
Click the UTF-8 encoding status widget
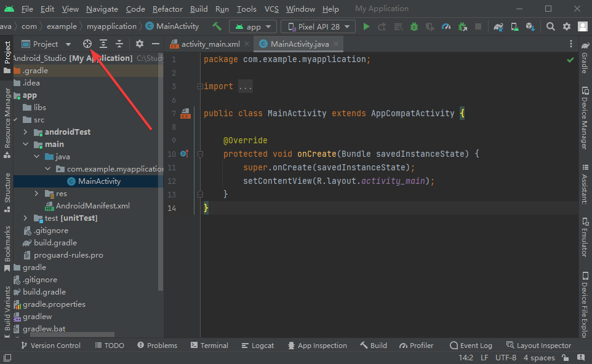pos(506,358)
